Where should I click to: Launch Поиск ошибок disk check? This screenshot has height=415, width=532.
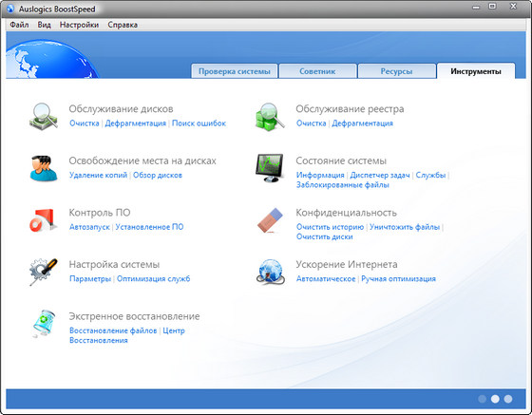tap(199, 123)
